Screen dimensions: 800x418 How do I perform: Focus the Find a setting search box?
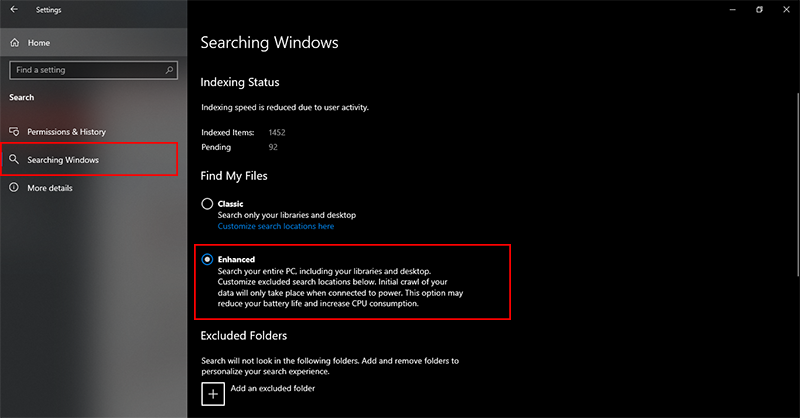click(x=93, y=70)
